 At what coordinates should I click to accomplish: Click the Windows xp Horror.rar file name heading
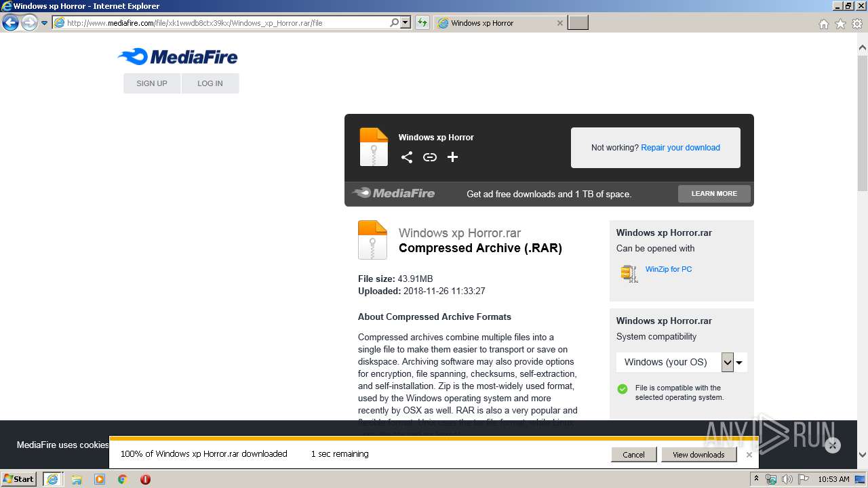[x=460, y=233]
